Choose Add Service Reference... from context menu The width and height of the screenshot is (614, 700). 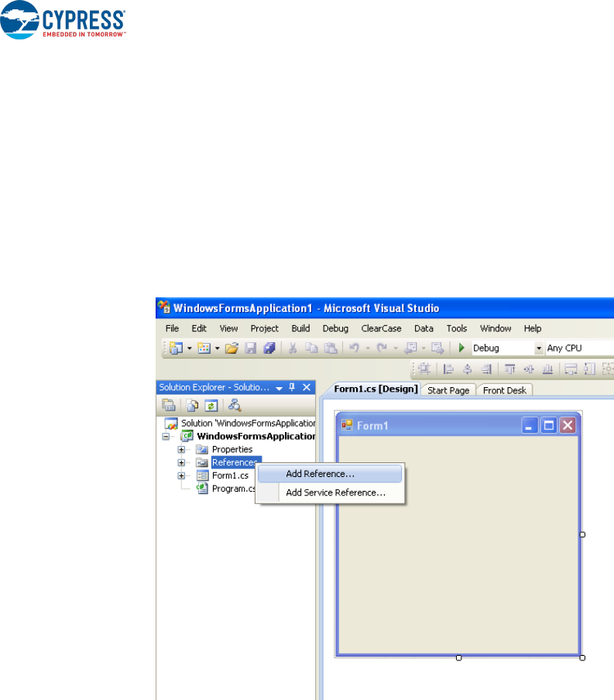[x=330, y=492]
